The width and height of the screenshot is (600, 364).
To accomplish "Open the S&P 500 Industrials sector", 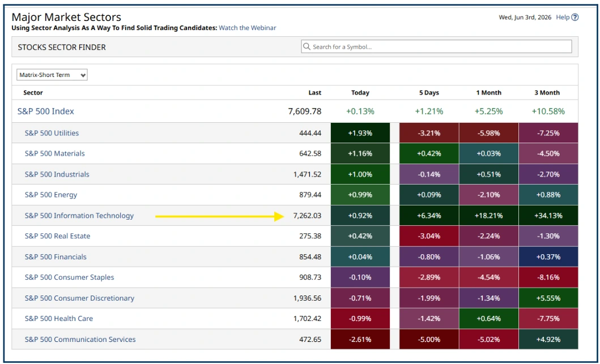I will tap(57, 174).
